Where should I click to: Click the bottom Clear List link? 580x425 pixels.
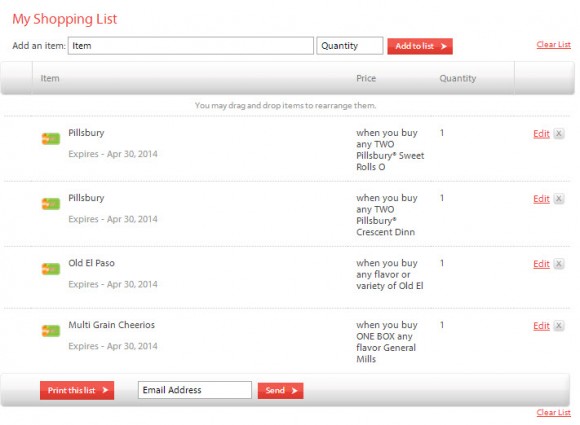tap(553, 412)
